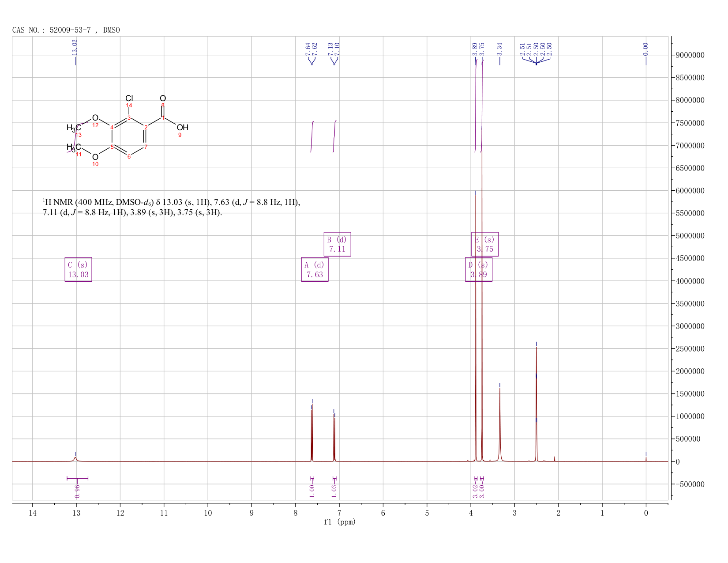Click the E (s) 3.75 multiplet box
This screenshot has width=728, height=563.
coord(485,244)
